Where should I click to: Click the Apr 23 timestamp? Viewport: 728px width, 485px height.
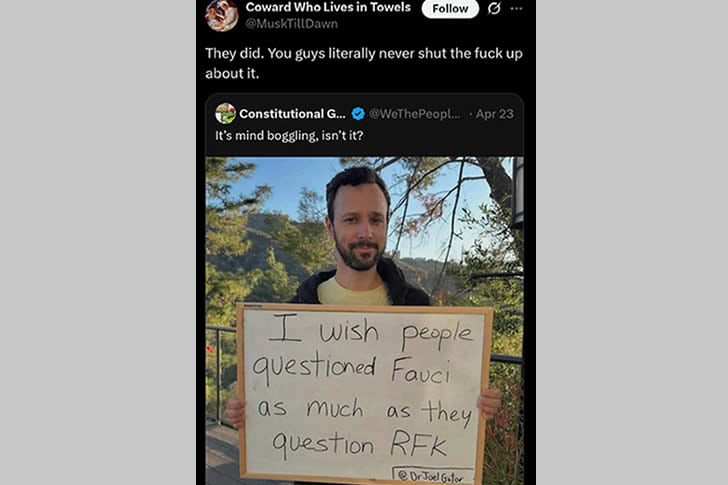click(494, 114)
